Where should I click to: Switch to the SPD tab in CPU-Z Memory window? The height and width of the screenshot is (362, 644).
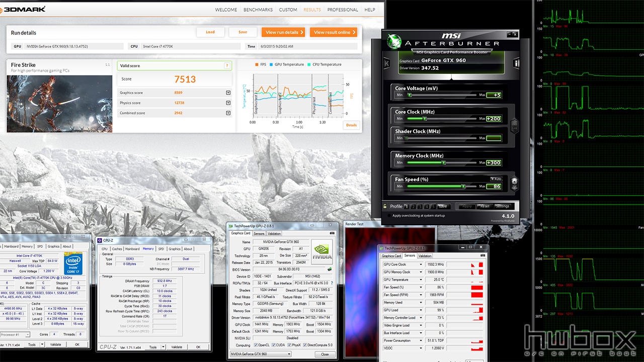(161, 249)
